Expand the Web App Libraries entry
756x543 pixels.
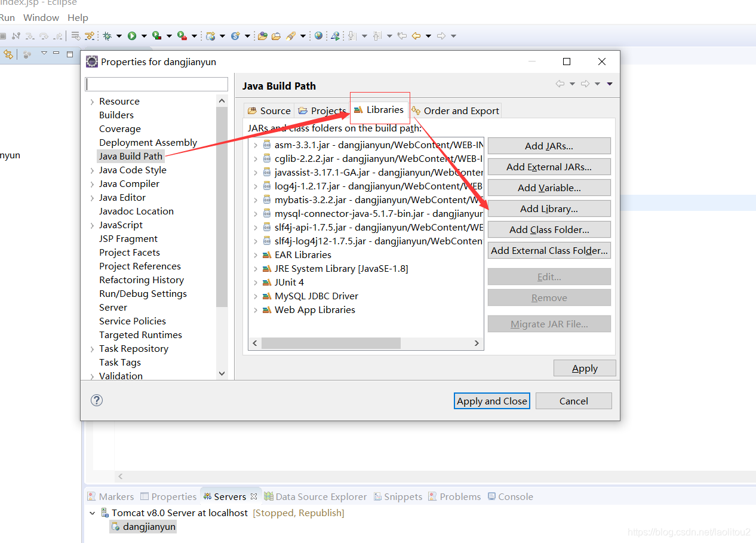[256, 310]
